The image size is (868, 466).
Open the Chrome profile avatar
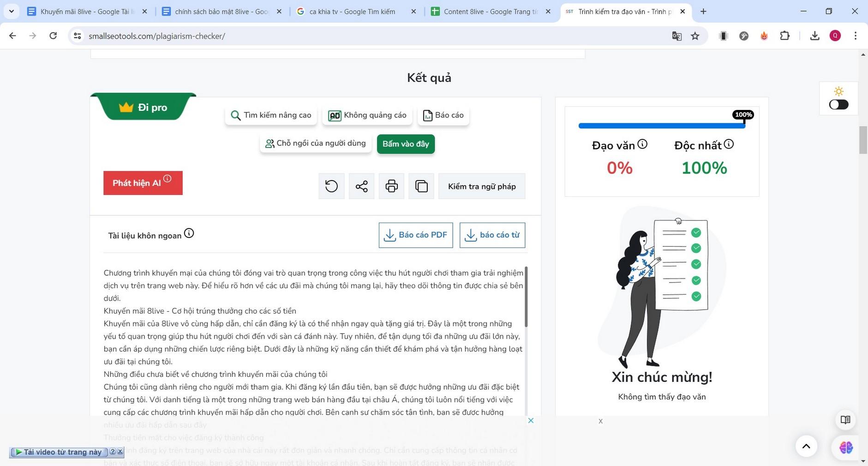[x=835, y=36]
